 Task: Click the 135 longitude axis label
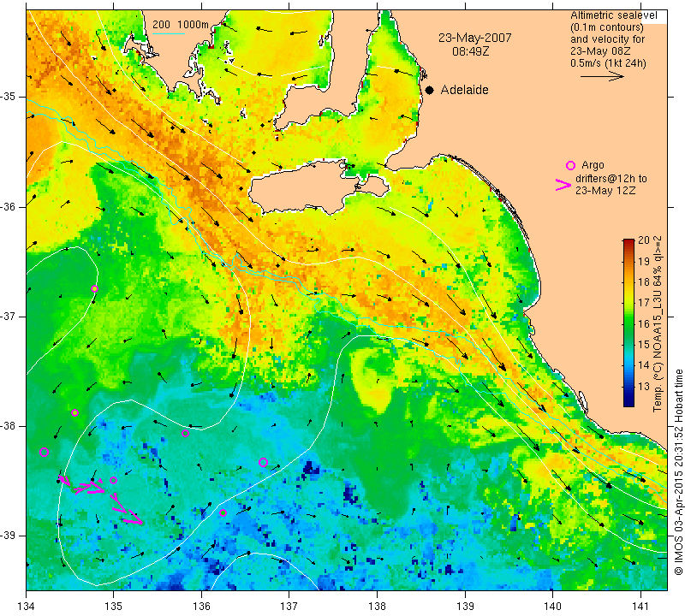pos(114,607)
